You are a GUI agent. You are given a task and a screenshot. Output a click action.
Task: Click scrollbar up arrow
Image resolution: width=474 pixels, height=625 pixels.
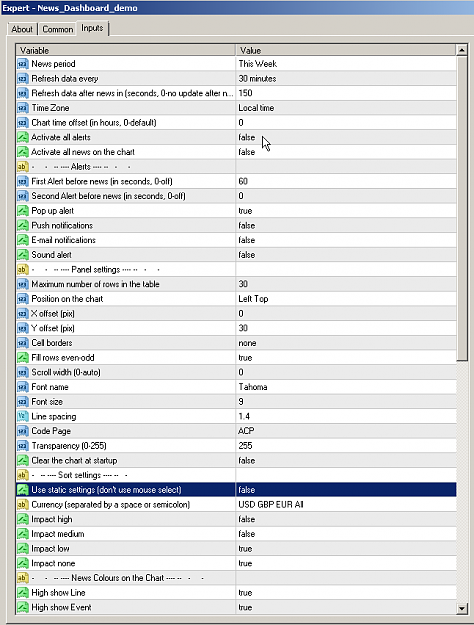[462, 50]
